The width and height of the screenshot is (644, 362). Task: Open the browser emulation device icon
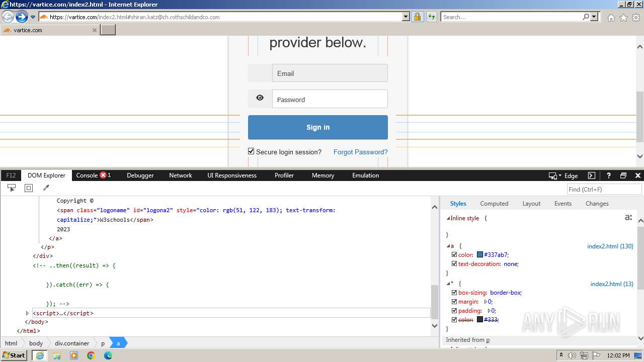(x=553, y=175)
